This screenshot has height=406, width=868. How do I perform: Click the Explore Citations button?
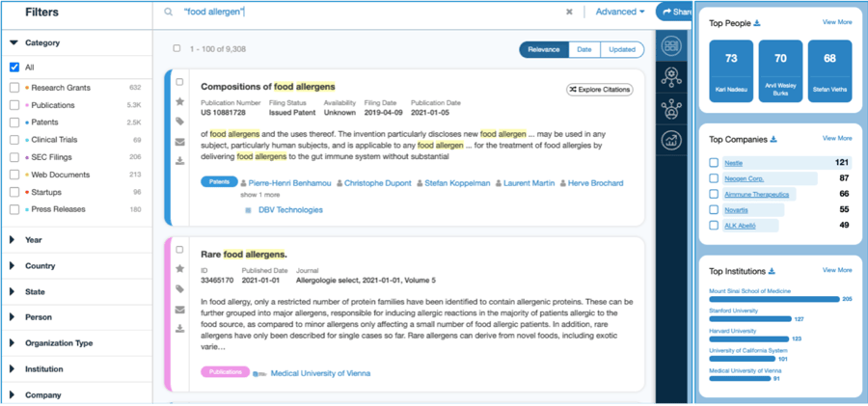(x=600, y=89)
